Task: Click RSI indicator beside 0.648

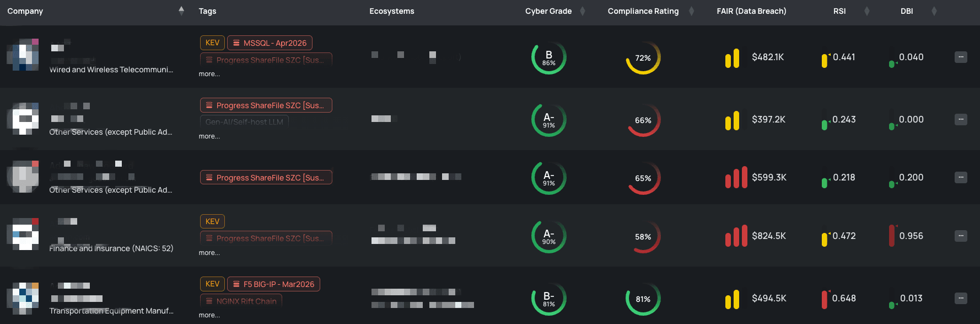Action: [x=825, y=299]
